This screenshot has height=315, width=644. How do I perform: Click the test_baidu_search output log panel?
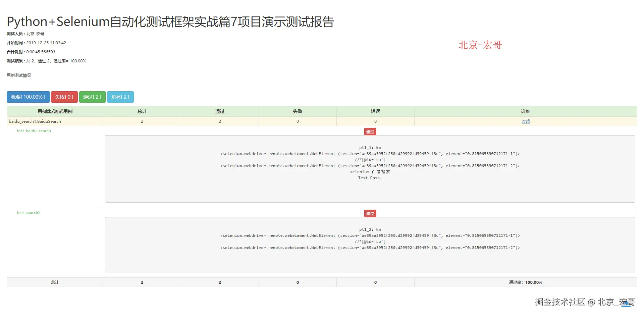tap(370, 169)
